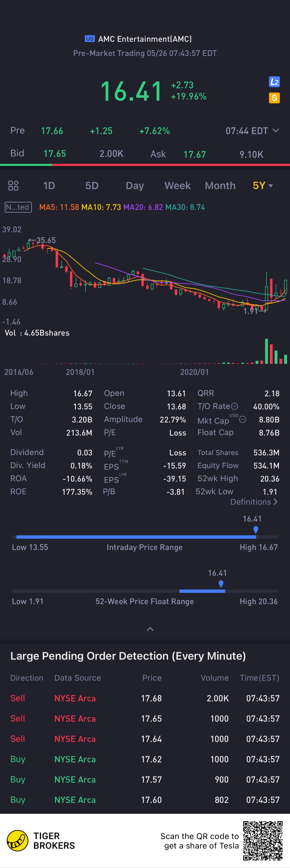290x868 pixels.
Task: Open the 5Y timeframe dropdown
Action: (x=263, y=185)
